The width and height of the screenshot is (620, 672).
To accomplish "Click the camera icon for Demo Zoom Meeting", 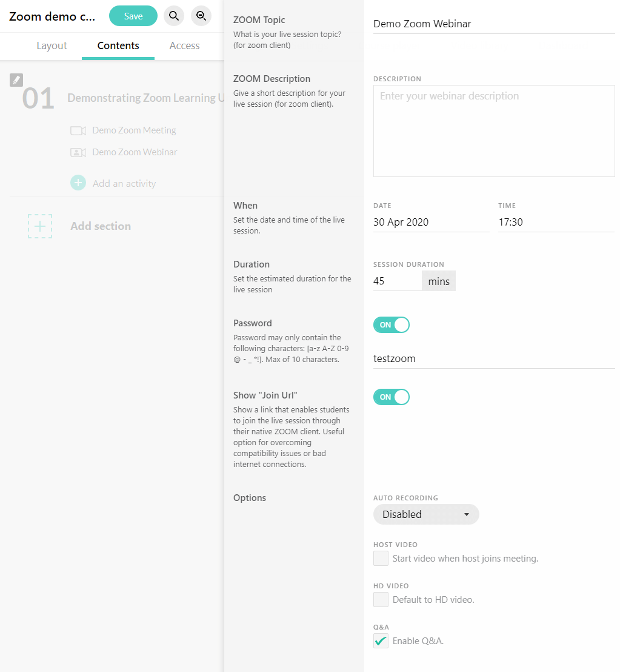I will (x=78, y=130).
